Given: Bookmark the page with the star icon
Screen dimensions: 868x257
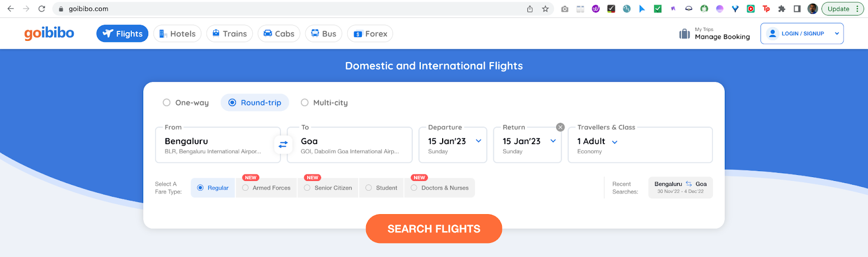Looking at the screenshot, I should click(545, 9).
